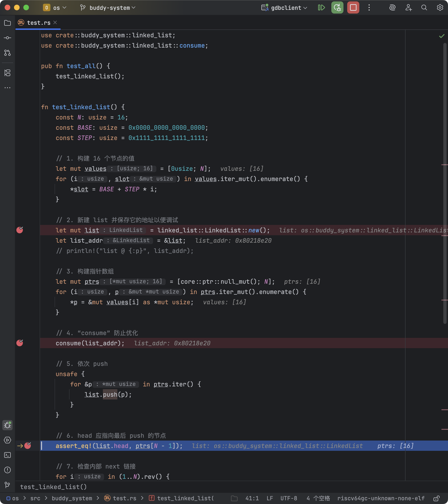The image size is (448, 504).
Task: Open the buddy-system branch dropdown
Action: (108, 8)
